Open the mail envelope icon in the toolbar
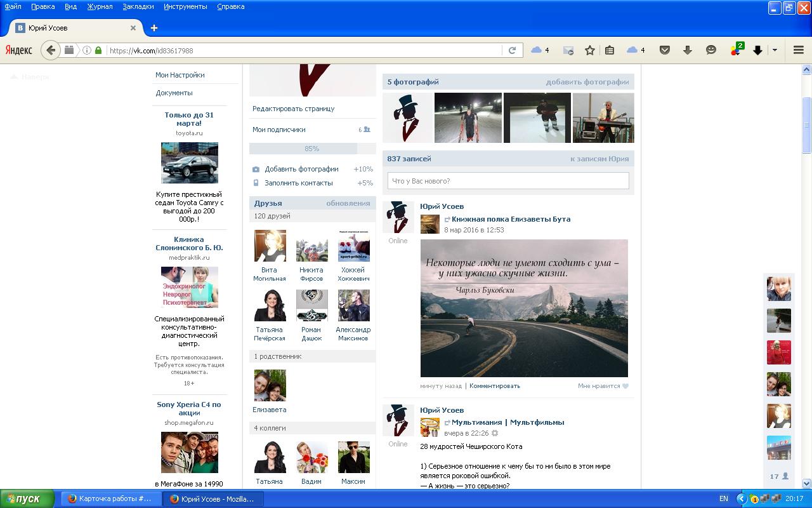The height and width of the screenshot is (508, 812). point(568,50)
